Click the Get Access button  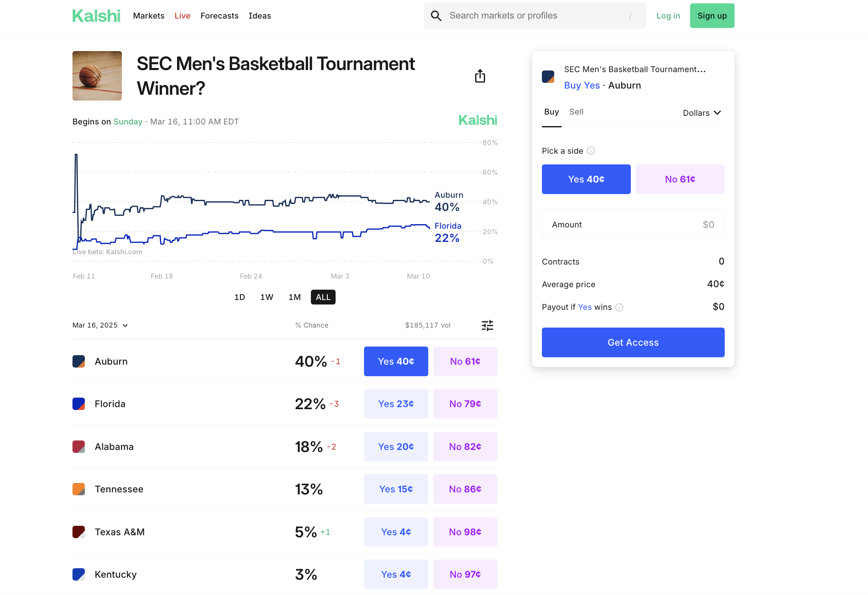tap(633, 342)
